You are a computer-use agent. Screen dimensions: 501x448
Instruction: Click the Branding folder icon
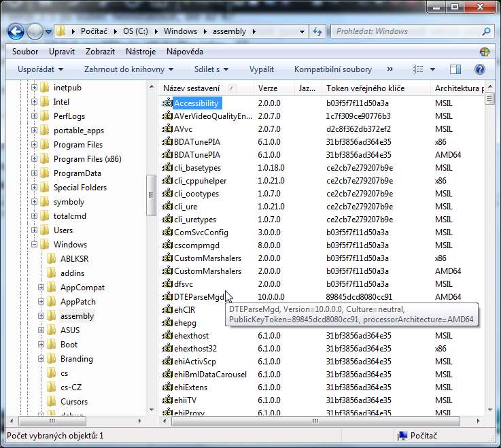pos(52,358)
